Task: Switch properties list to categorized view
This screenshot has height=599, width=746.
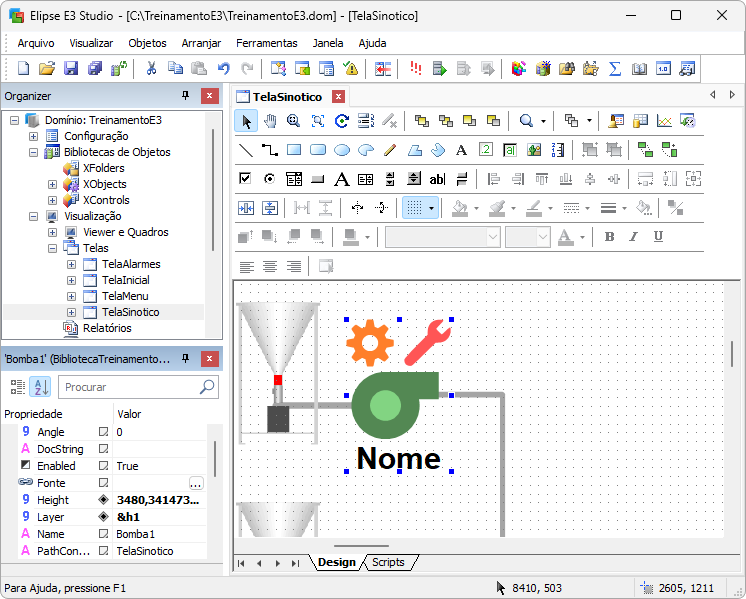Action: click(17, 387)
